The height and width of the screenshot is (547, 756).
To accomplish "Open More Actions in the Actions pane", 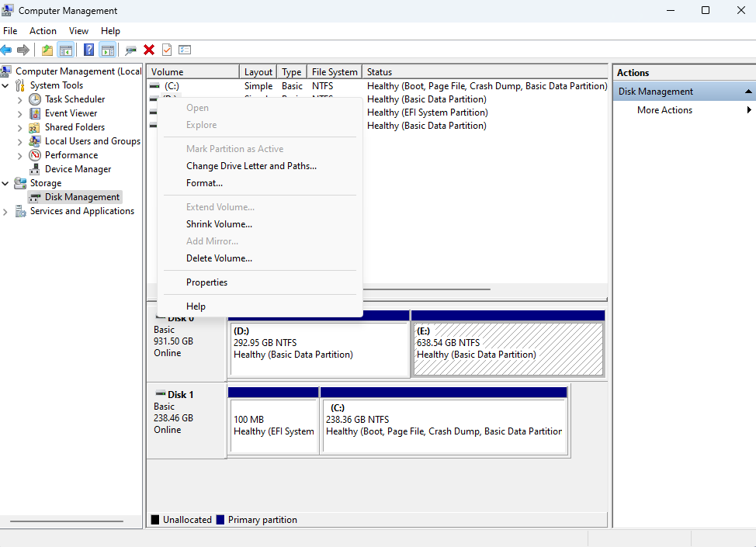I will pos(664,109).
